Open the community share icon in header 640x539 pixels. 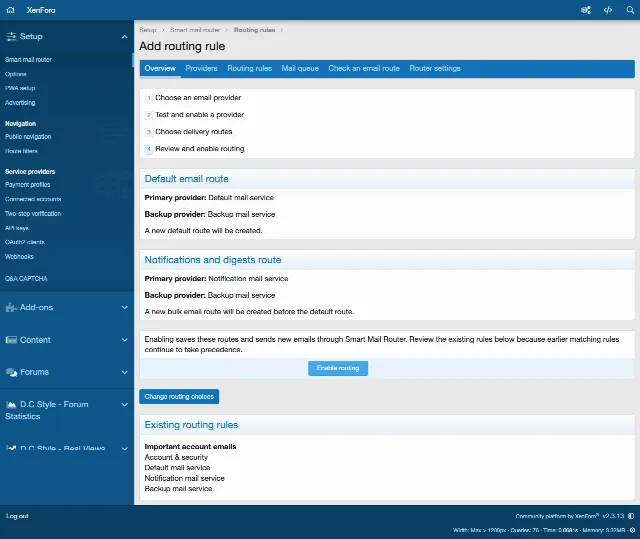point(586,10)
